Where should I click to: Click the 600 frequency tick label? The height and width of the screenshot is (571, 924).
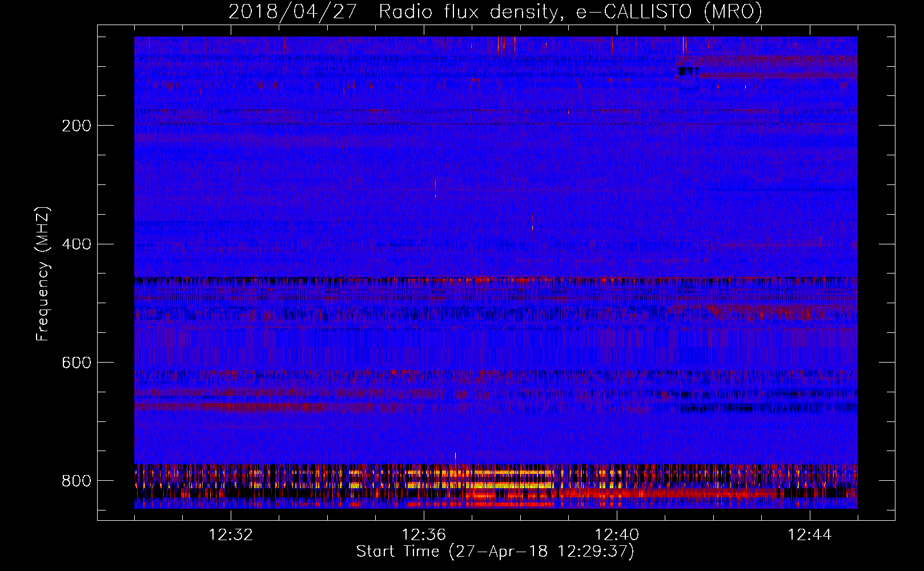[x=77, y=363]
